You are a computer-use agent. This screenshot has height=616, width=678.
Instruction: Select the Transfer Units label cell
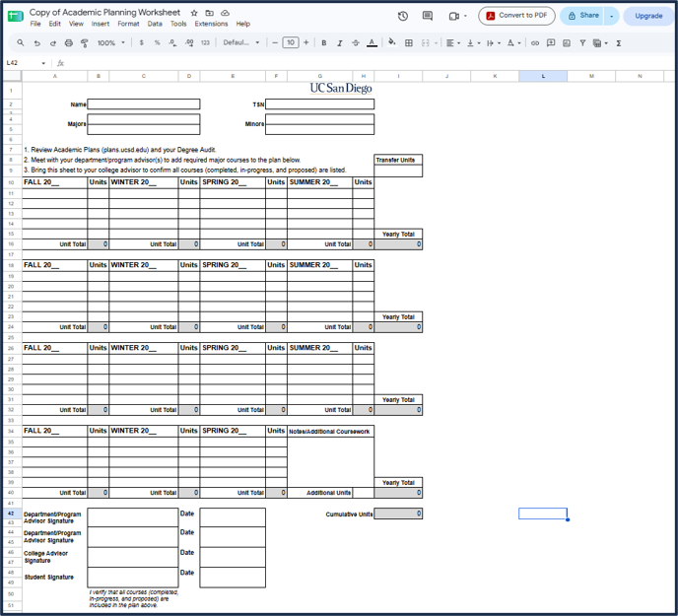coord(398,160)
